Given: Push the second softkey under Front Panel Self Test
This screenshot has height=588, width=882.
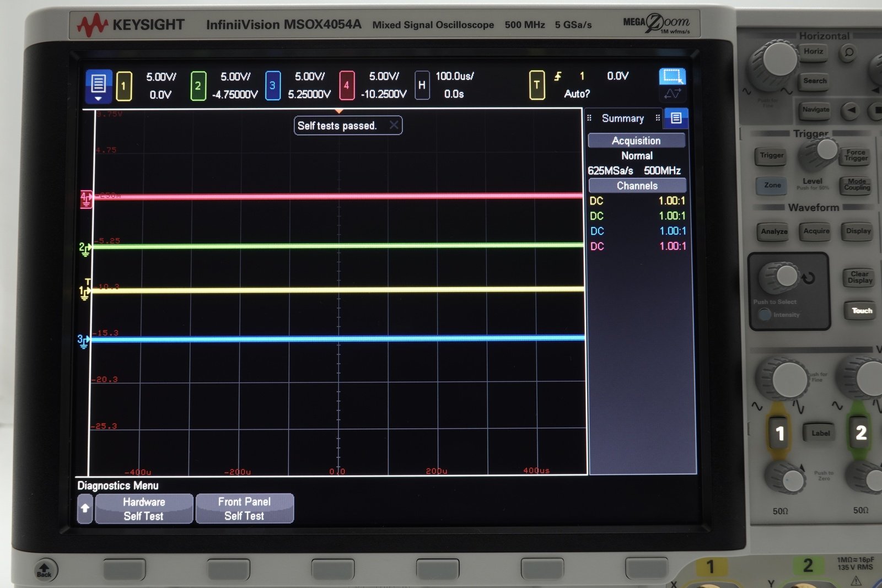Looking at the screenshot, I should point(229,569).
